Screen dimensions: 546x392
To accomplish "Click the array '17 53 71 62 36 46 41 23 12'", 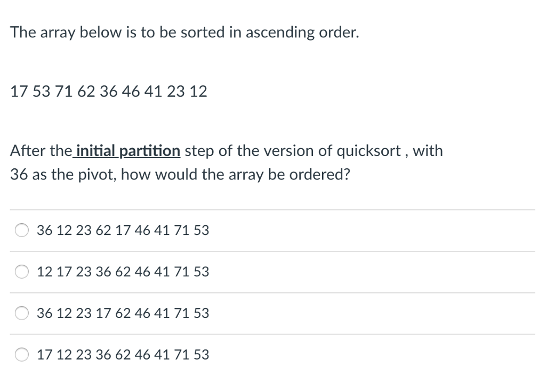I will (109, 91).
